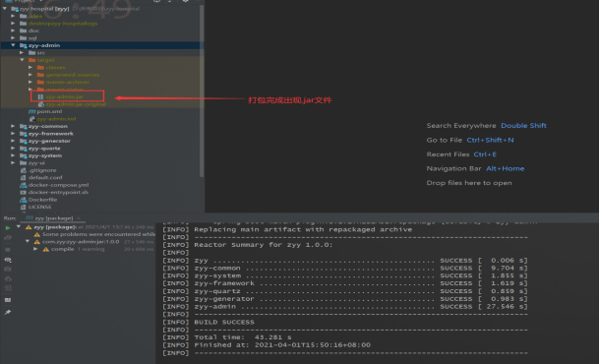This screenshot has height=364, width=600.
Task: Click the 'Ctrl+Shift+N' shortcut hint
Action: 490,140
